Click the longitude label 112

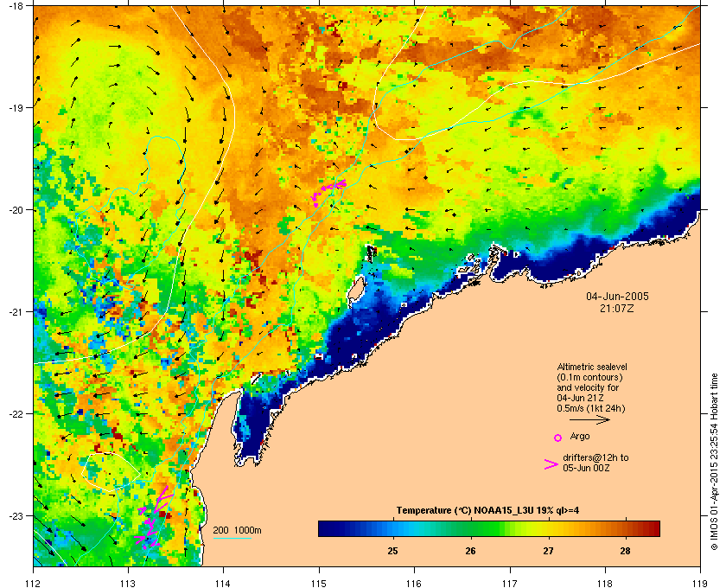pyautogui.click(x=34, y=584)
